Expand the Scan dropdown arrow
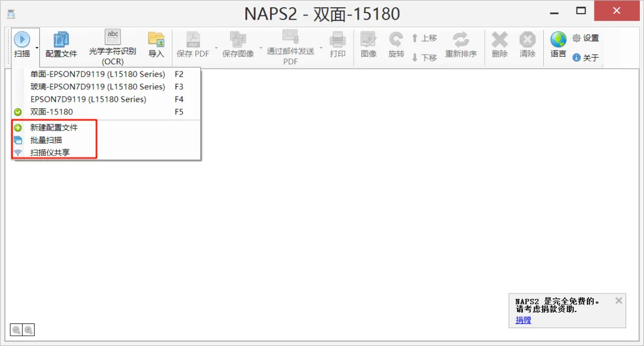This screenshot has height=346, width=644. pyautogui.click(x=37, y=48)
